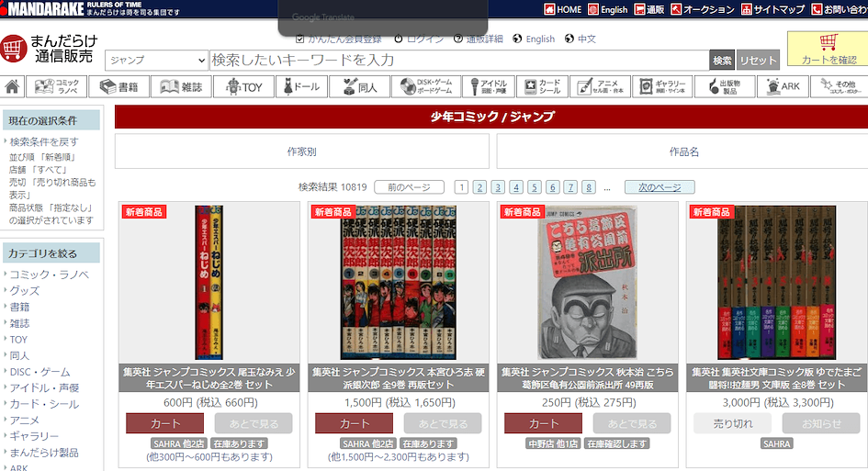Open the アニメ cel category tab
Image resolution: width=868 pixels, height=471 pixels.
(x=600, y=86)
